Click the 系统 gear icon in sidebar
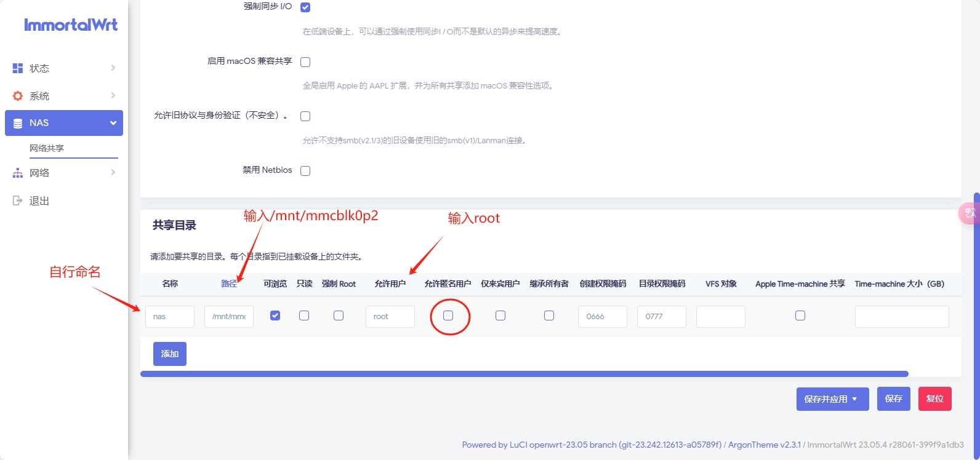 [18, 96]
